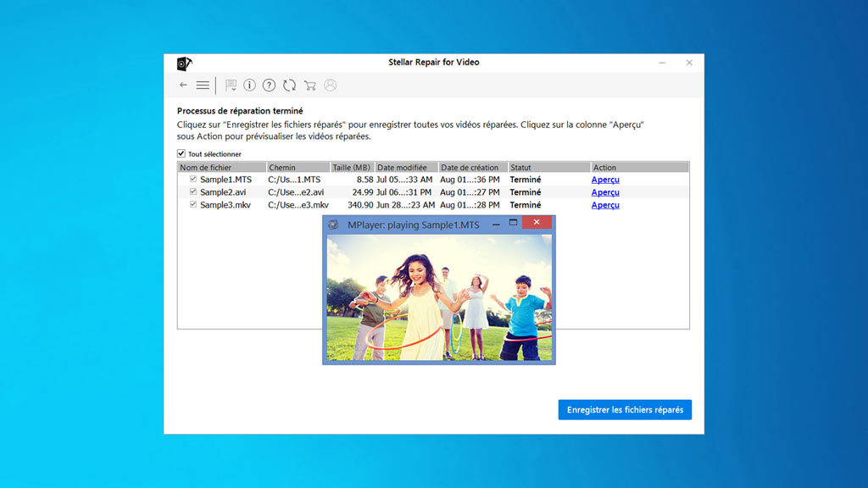
Task: Minimize the Stellar Repair window
Action: tap(662, 63)
